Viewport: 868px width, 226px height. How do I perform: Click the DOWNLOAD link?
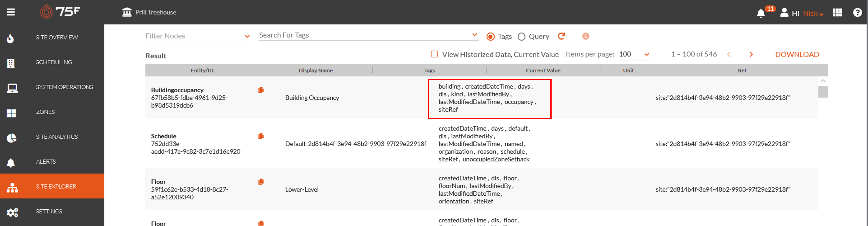coord(797,54)
